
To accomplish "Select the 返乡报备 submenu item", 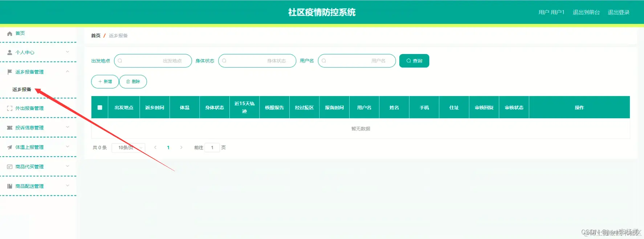I will [22, 89].
